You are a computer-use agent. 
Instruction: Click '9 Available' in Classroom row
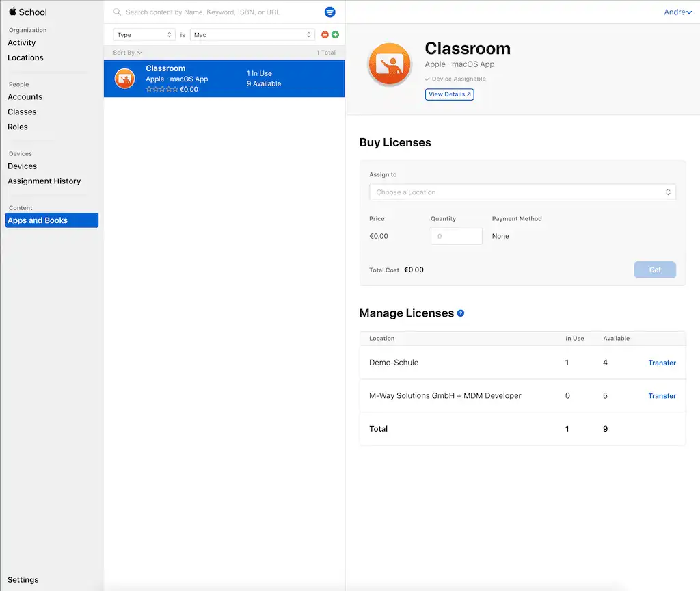[x=264, y=84]
